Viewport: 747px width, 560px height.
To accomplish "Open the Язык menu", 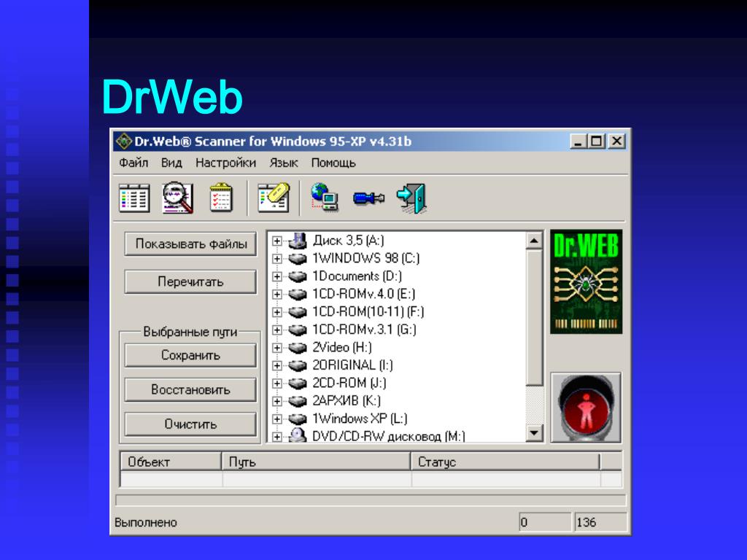I will point(284,163).
